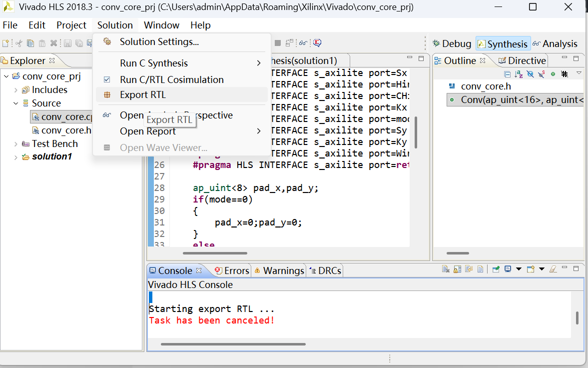Click the console vertical scrollbar thumb

pos(577,317)
